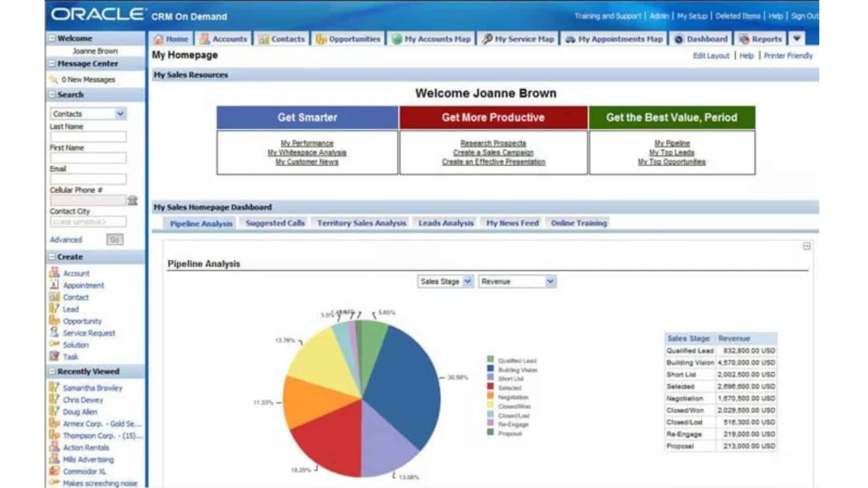Collapse the Search sidebar section
The image size is (868, 488).
pos(52,94)
